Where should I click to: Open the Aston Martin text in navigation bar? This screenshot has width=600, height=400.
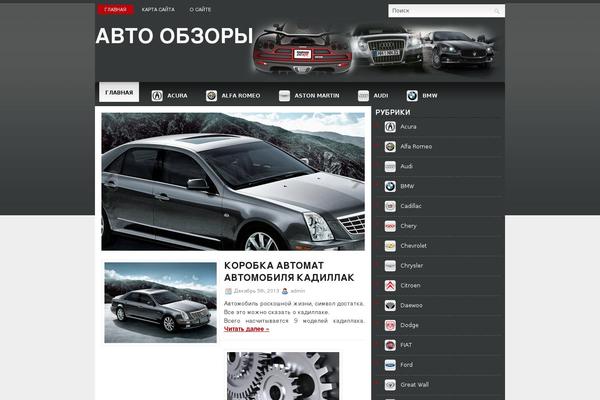tap(317, 96)
